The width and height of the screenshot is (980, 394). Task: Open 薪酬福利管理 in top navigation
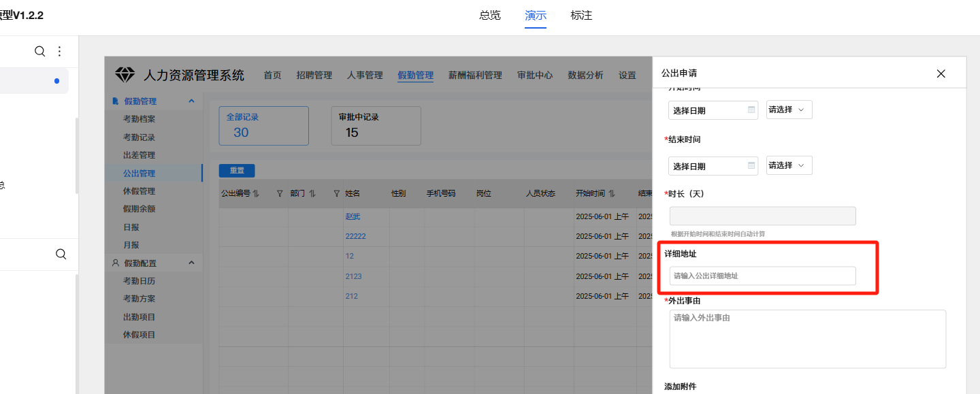pos(475,76)
